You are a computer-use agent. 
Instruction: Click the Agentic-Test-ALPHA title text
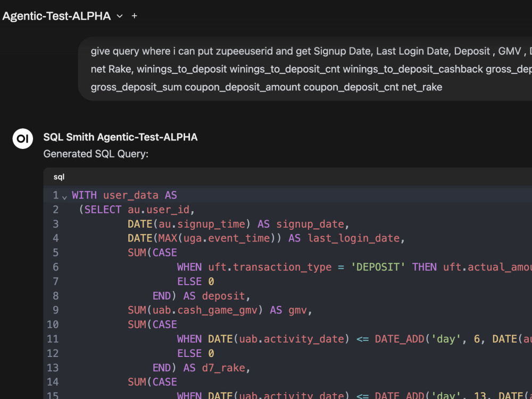pos(57,16)
